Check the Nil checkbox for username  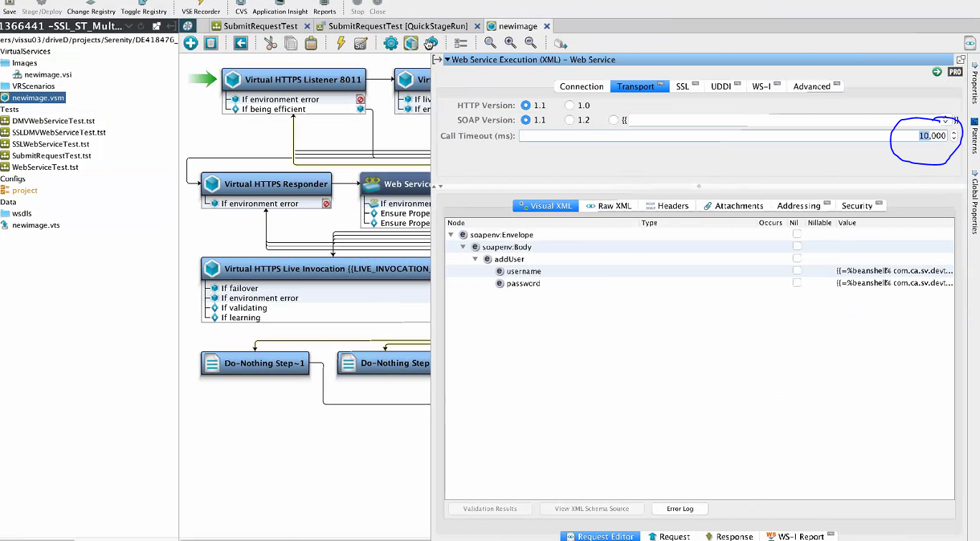tap(796, 271)
